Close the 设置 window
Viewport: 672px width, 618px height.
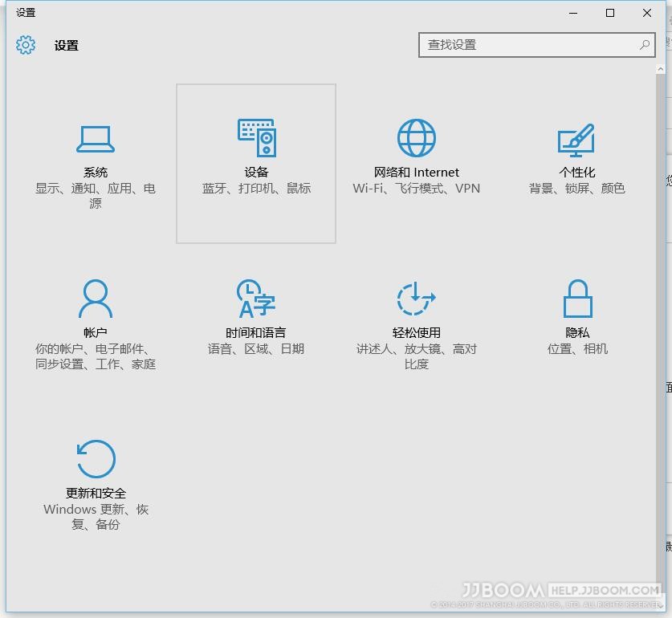pos(647,13)
